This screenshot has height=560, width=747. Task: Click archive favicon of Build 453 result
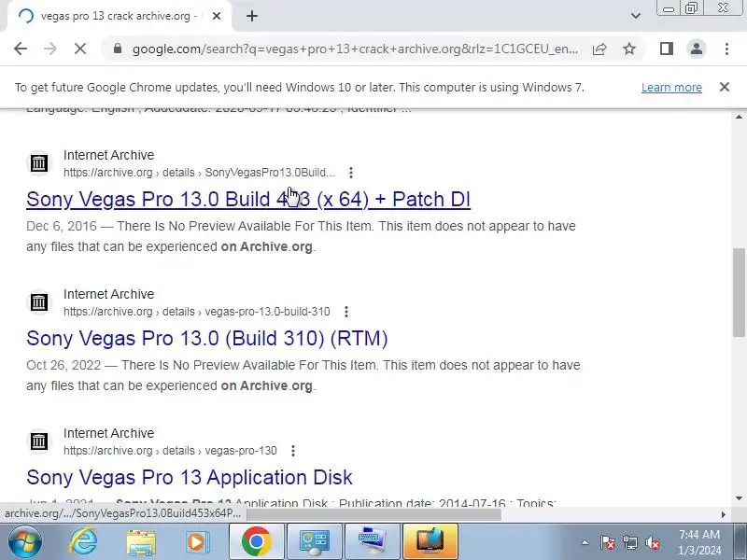39,162
